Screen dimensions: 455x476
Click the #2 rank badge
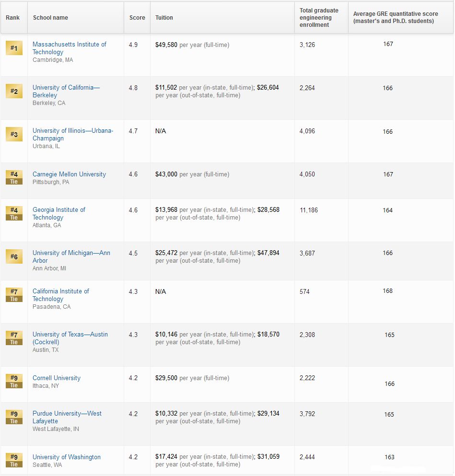[14, 91]
